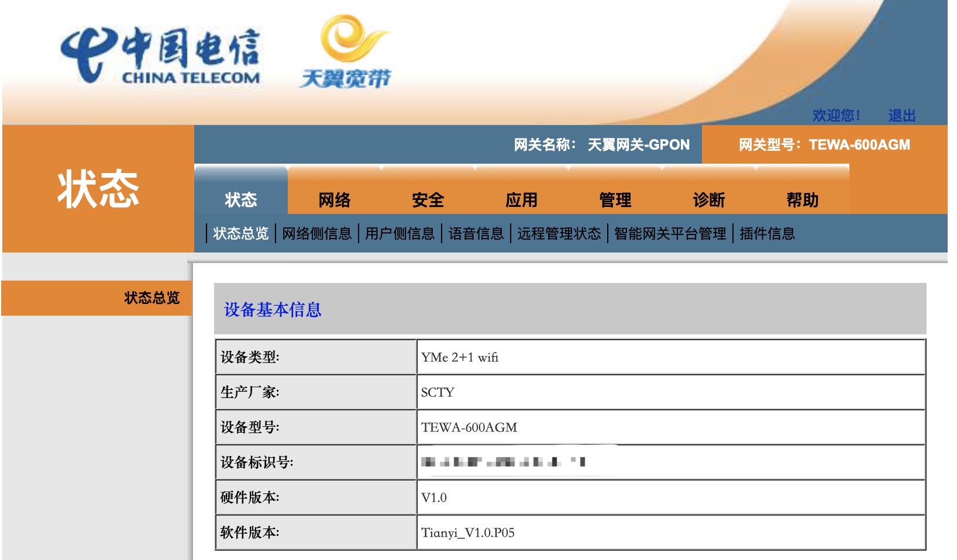
Task: Switch to the 安全 tab
Action: 429,199
